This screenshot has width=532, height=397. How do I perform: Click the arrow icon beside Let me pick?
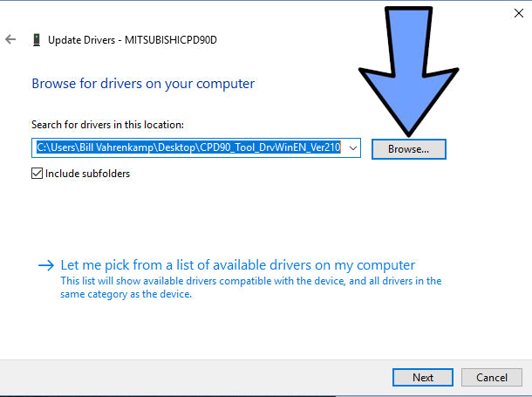click(46, 265)
